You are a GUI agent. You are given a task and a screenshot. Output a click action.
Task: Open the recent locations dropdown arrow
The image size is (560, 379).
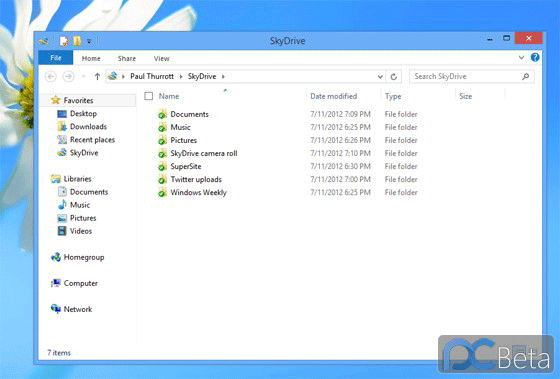[x=83, y=76]
